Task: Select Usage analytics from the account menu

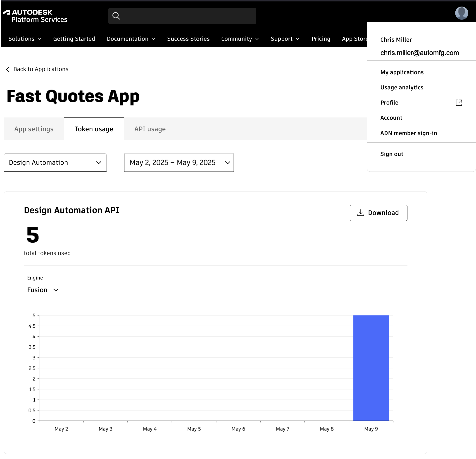Action: [402, 87]
